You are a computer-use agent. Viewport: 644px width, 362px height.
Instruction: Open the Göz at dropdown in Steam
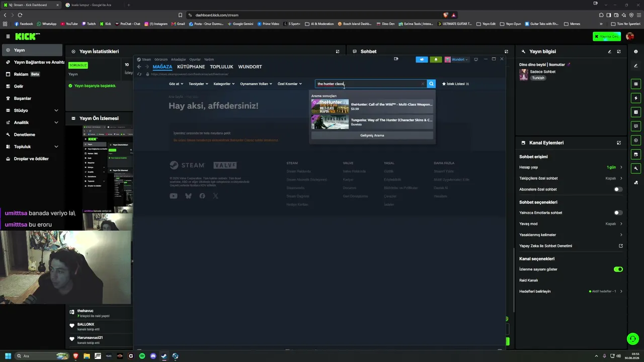coord(176,84)
